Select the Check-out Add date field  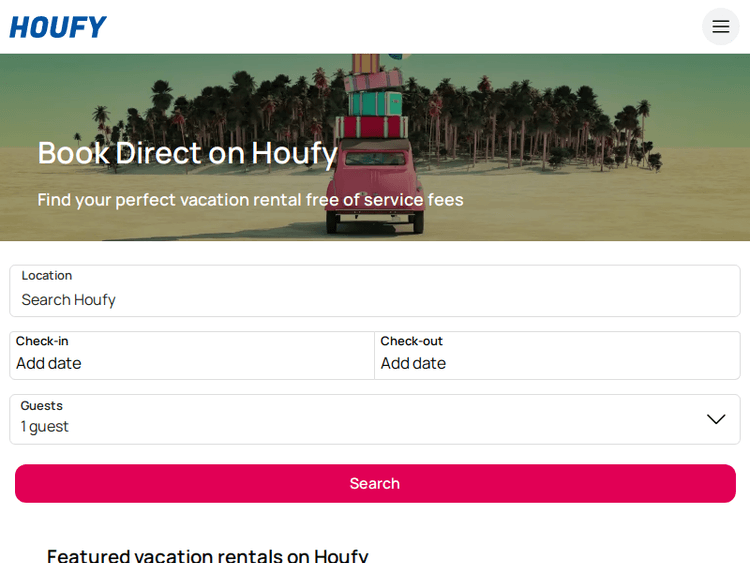pyautogui.click(x=557, y=355)
